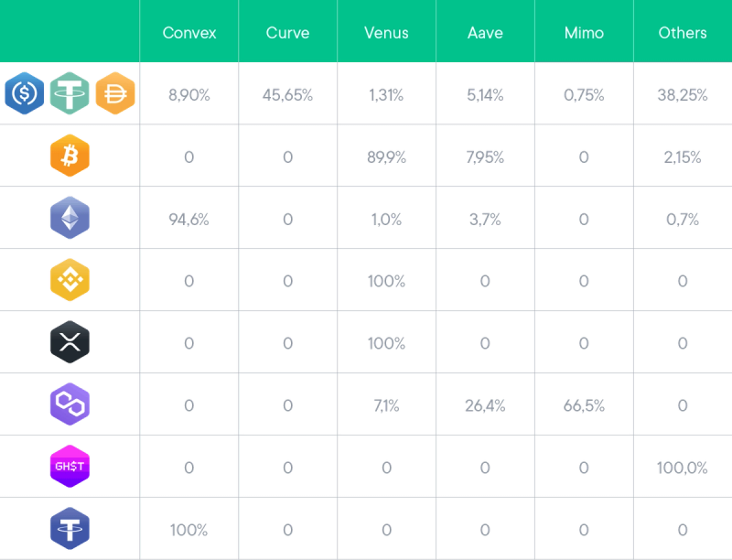Screen dimensions: 732x560
Task: Click the green Tether icon in stablecoins row
Action: (x=70, y=93)
